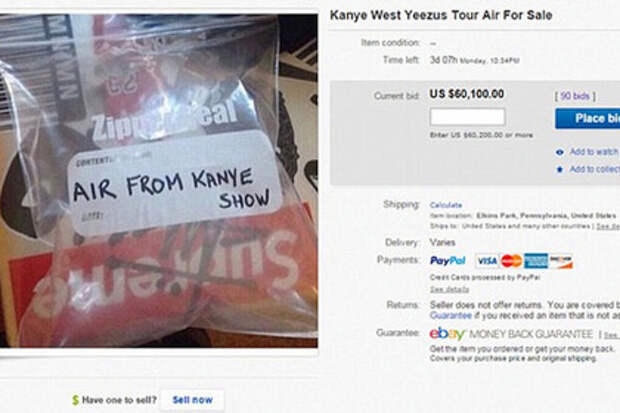Image resolution: width=620 pixels, height=413 pixels.
Task: Click the eye icon beside Add to watch
Action: [560, 152]
